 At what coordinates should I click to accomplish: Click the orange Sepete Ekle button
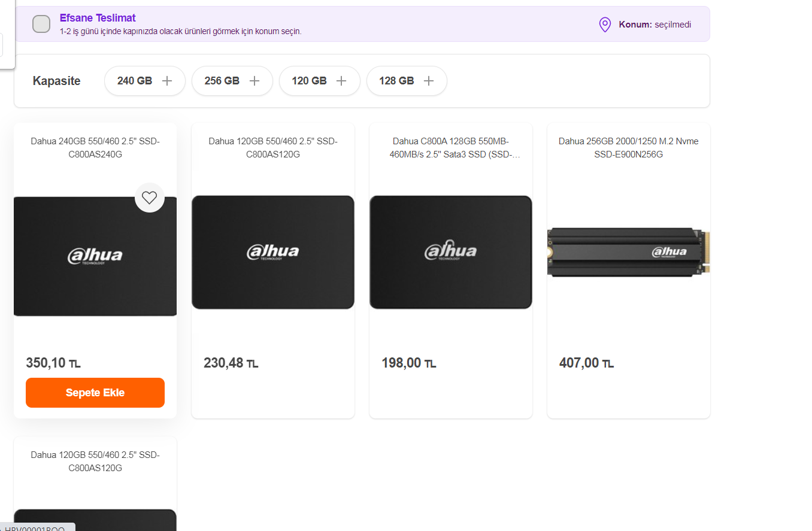(95, 393)
